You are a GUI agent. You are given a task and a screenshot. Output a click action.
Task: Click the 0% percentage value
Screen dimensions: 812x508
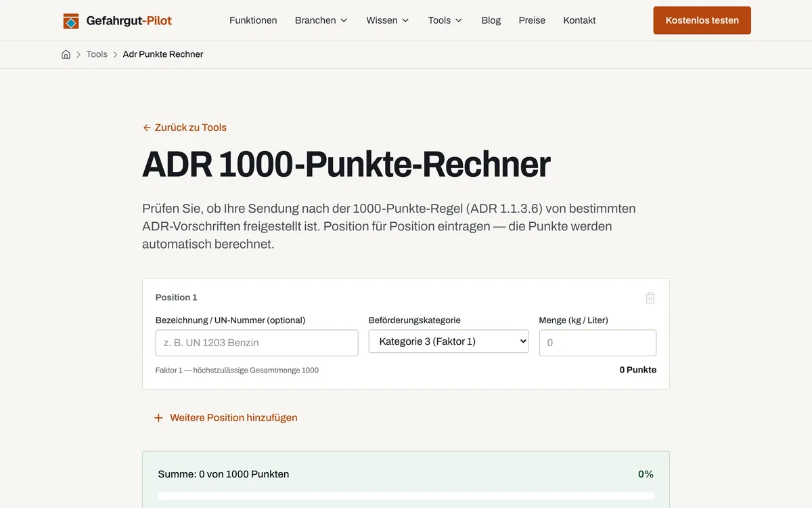[x=646, y=474]
